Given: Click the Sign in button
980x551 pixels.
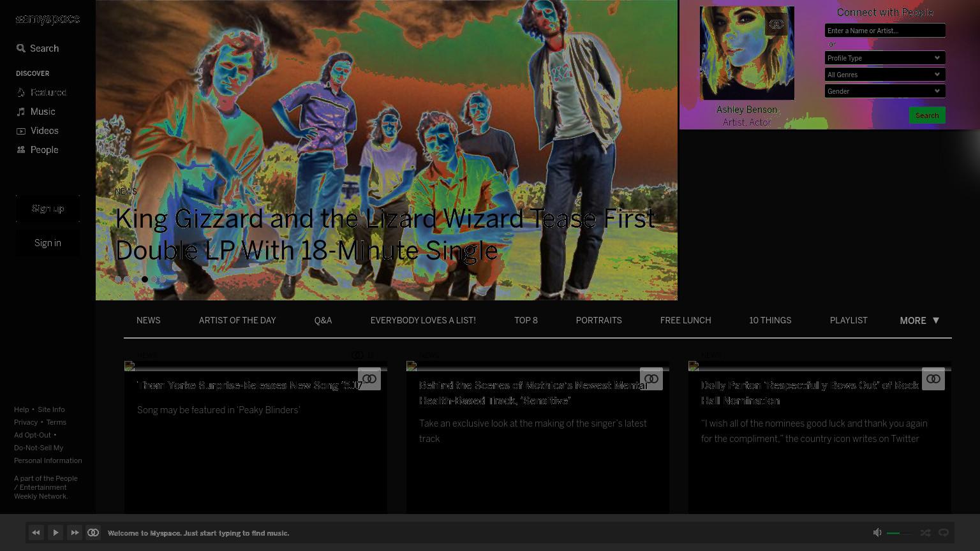Looking at the screenshot, I should pyautogui.click(x=48, y=243).
